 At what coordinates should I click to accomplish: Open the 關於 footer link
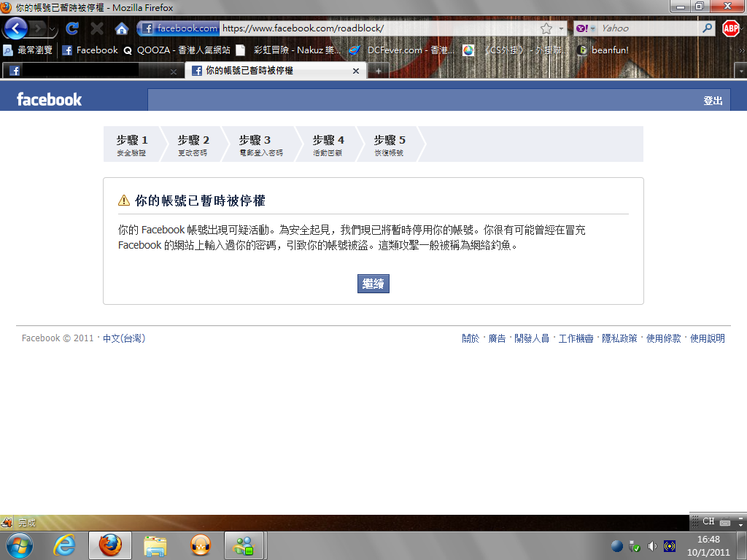[x=471, y=338]
